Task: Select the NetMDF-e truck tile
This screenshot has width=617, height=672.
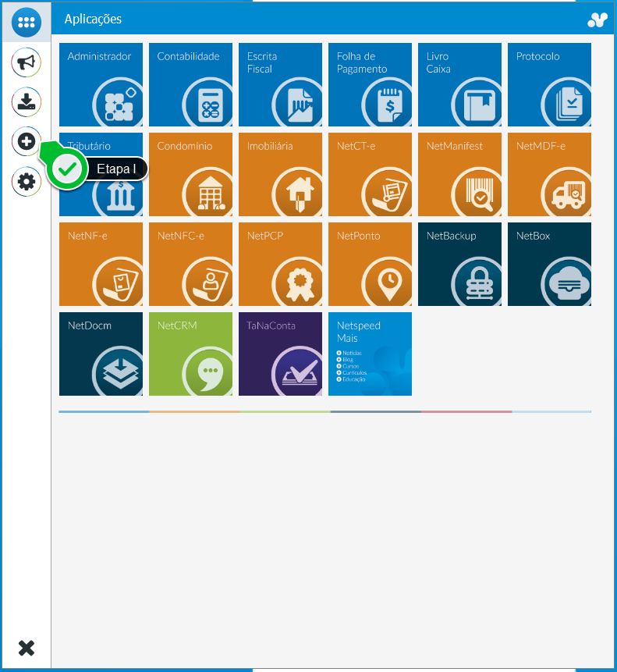Action: (x=549, y=174)
